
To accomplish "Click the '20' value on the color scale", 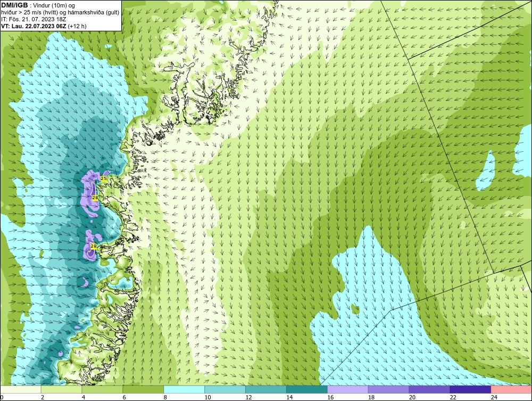I will tap(412, 397).
